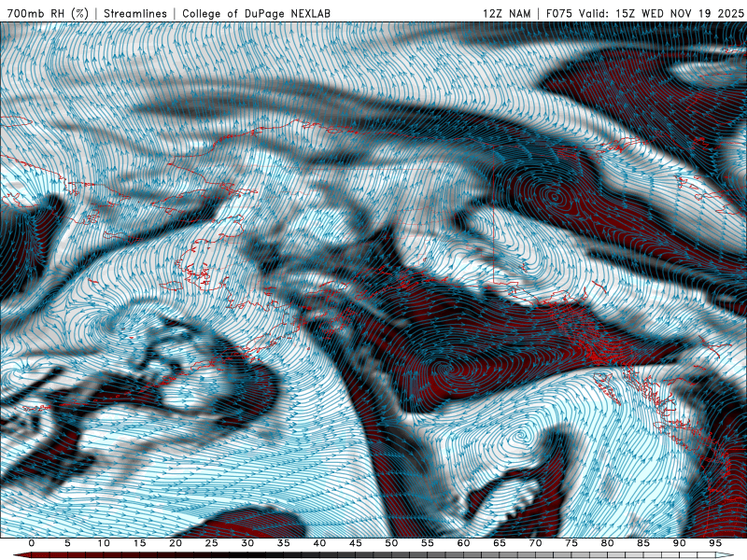747x560 pixels.
Task: Click the "700mb RH (%)" title text
Action: pos(49,14)
